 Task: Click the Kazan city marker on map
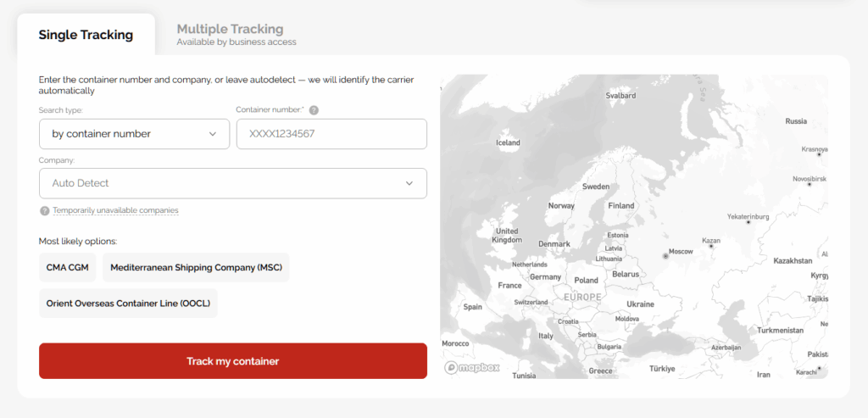point(711,247)
